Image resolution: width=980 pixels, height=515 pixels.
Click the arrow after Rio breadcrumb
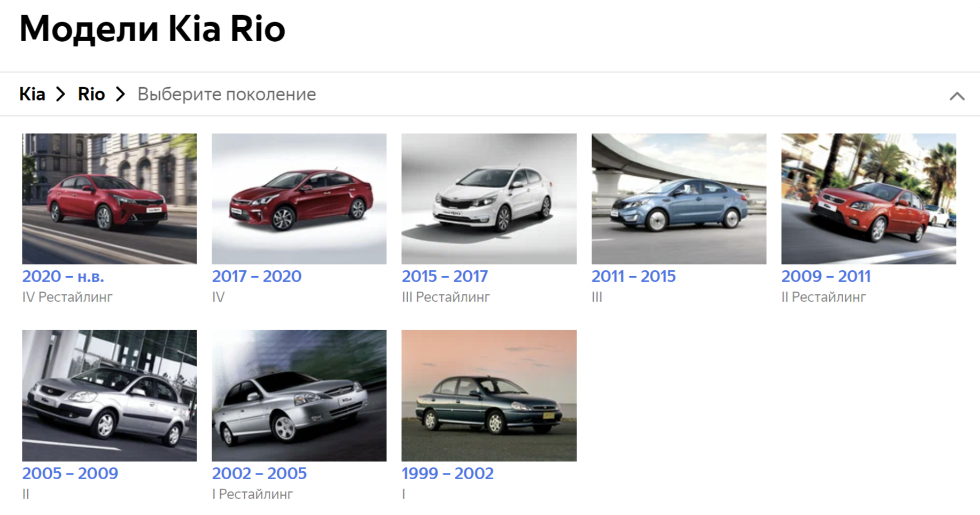pos(121,95)
